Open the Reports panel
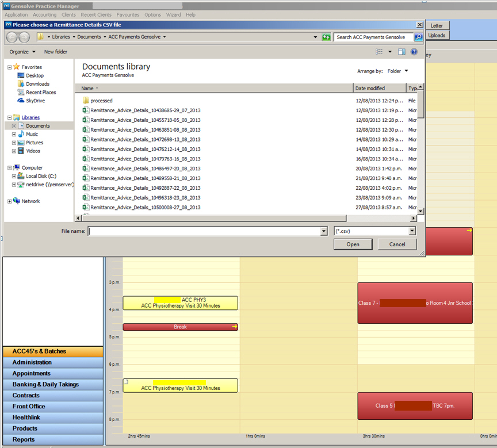Viewport: 497px width, 448px height. click(53, 439)
